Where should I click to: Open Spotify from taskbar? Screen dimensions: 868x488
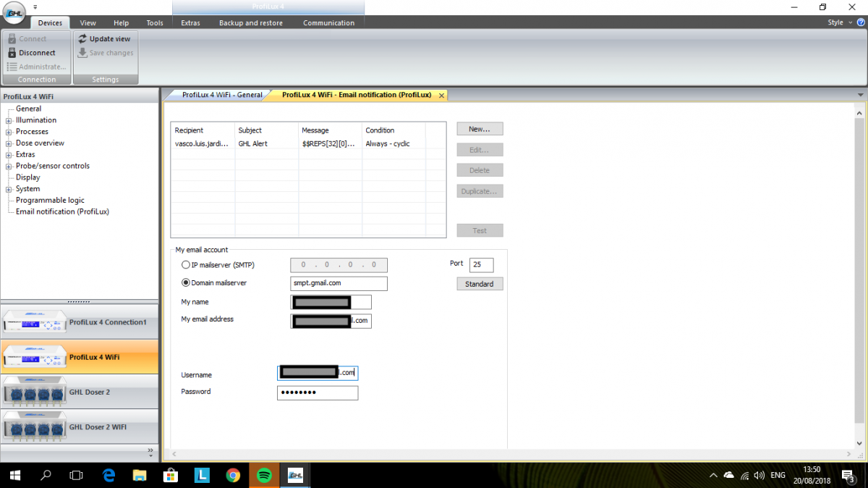[x=264, y=476]
